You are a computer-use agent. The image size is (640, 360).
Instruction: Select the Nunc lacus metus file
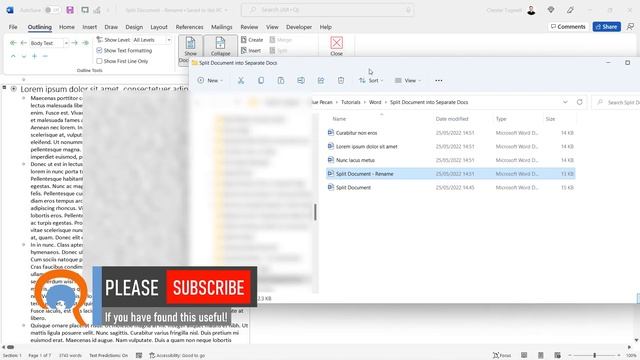(451, 160)
